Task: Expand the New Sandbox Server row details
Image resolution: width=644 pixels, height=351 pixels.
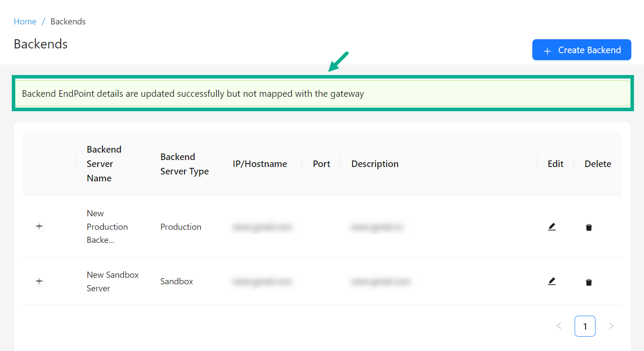Action: point(39,281)
